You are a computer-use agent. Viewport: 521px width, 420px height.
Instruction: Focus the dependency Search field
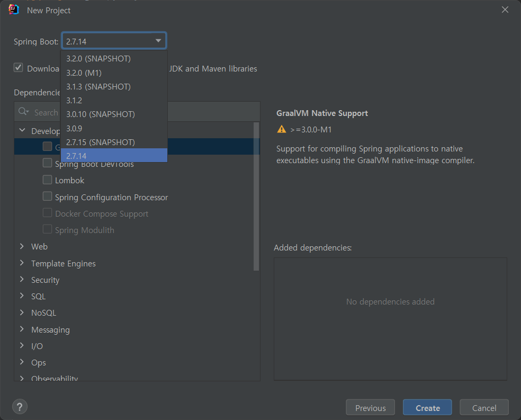tap(137, 112)
